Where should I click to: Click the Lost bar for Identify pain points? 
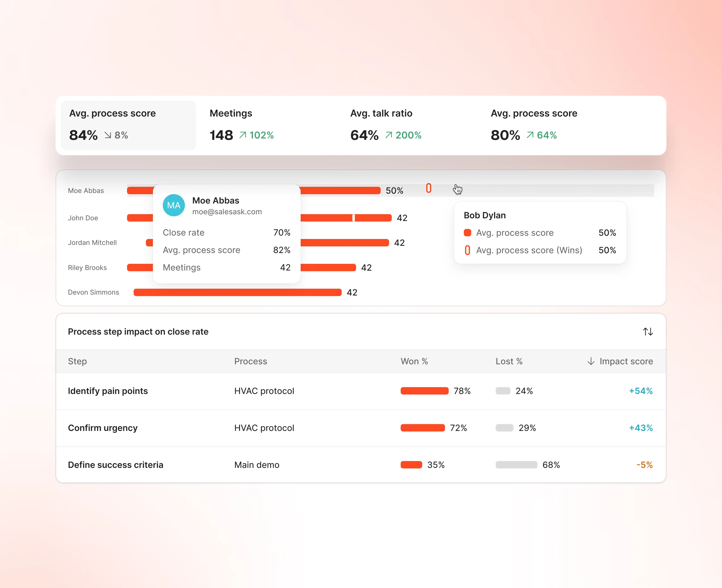[503, 391]
